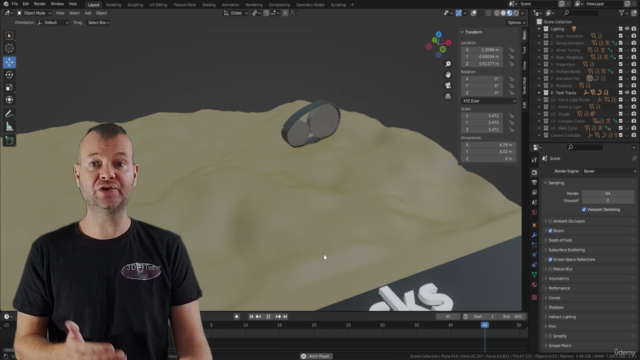
Task: Open the Render menu
Action: (x=40, y=4)
